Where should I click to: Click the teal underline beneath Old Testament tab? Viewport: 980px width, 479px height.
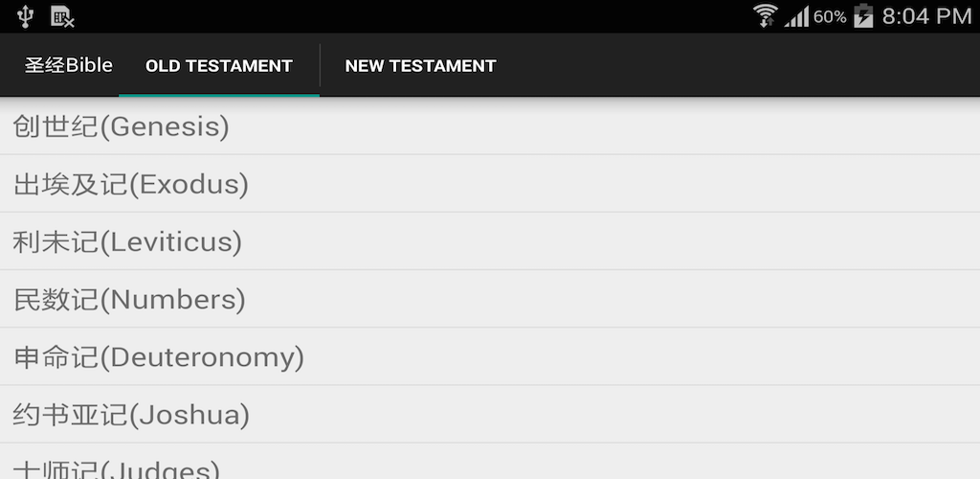point(219,95)
